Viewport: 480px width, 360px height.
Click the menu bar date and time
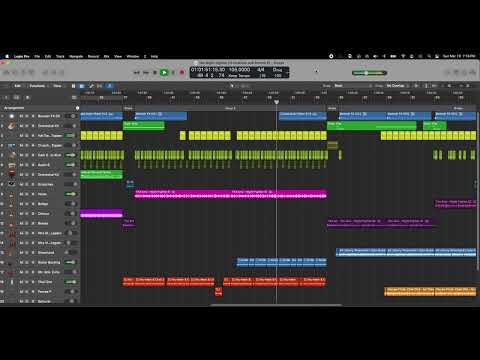(x=459, y=56)
